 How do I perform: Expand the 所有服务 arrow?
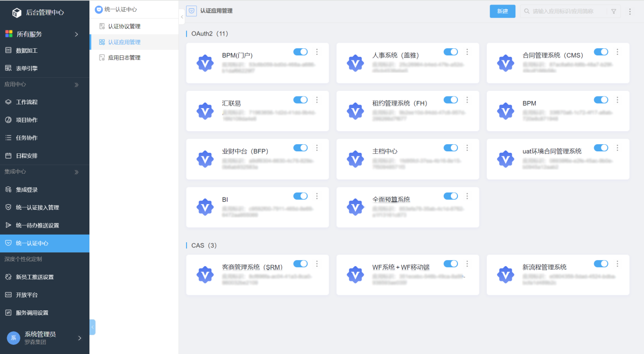coord(77,34)
